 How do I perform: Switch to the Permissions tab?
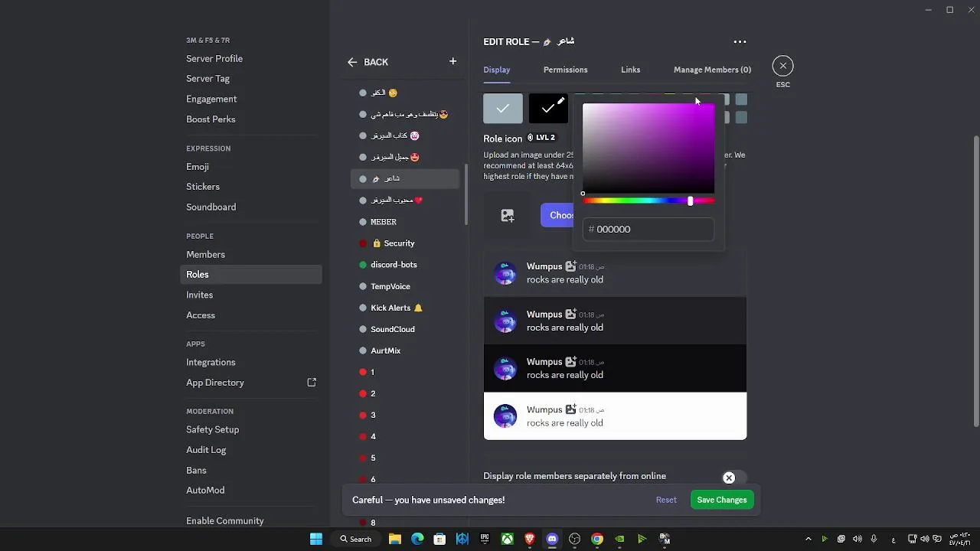point(566,70)
